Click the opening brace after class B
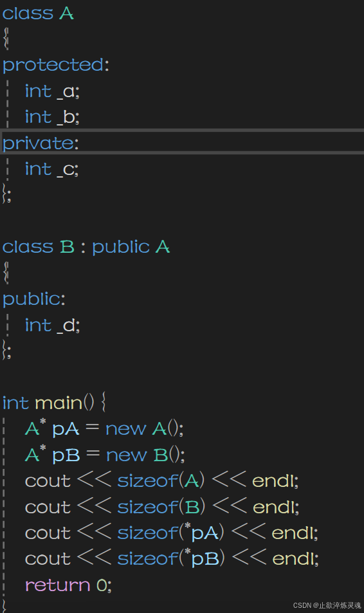The width and height of the screenshot is (364, 613). [6, 272]
